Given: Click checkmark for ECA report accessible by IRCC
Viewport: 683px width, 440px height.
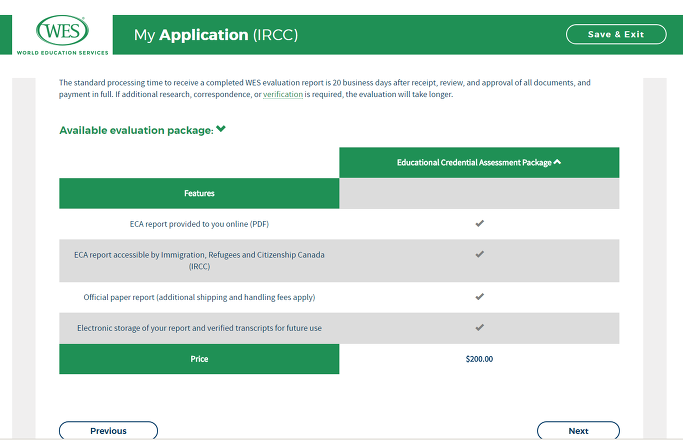Looking at the screenshot, I should [480, 254].
